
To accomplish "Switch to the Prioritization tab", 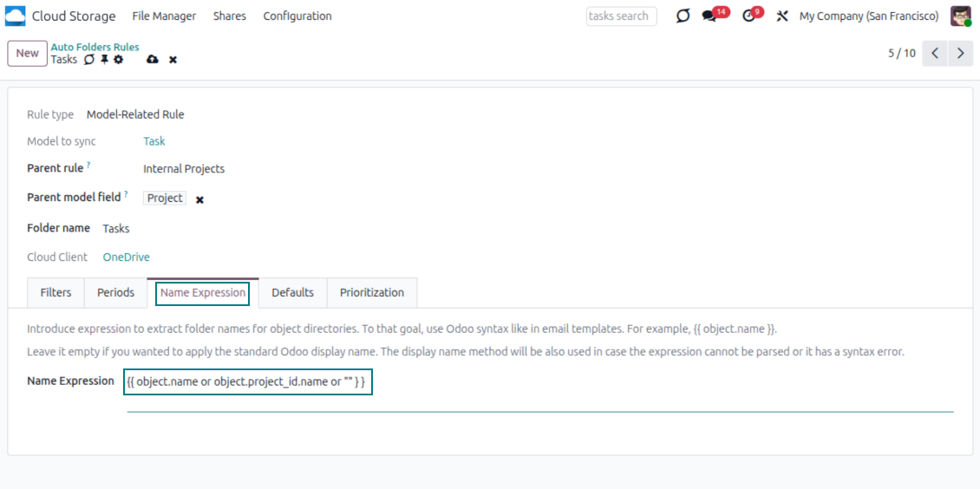I will click(x=372, y=293).
